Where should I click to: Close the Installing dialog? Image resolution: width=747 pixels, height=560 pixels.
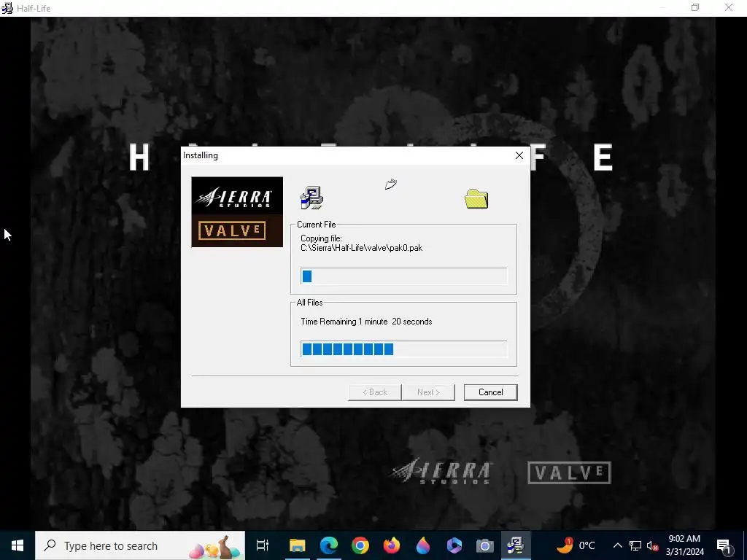click(x=519, y=155)
